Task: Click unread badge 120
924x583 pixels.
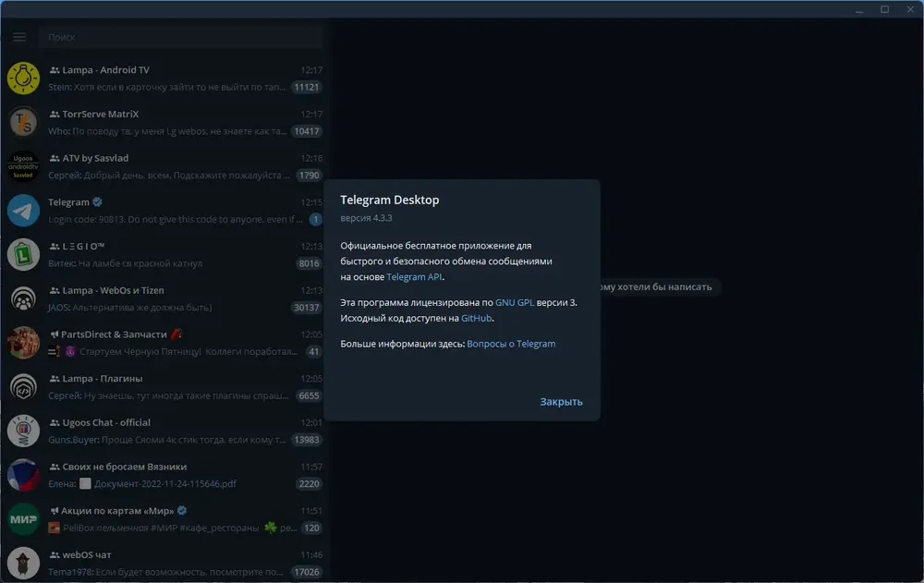Action: tap(311, 528)
